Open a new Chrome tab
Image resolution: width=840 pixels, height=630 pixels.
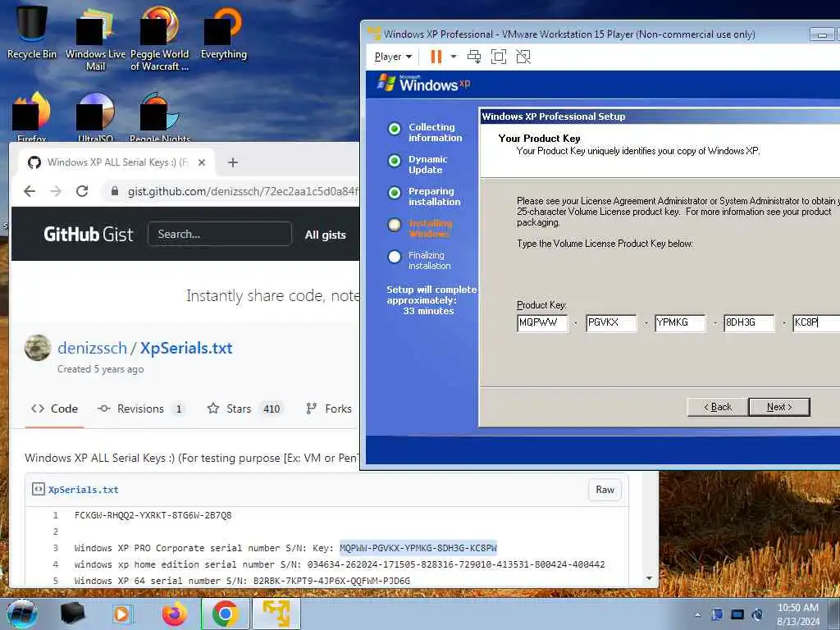(232, 162)
